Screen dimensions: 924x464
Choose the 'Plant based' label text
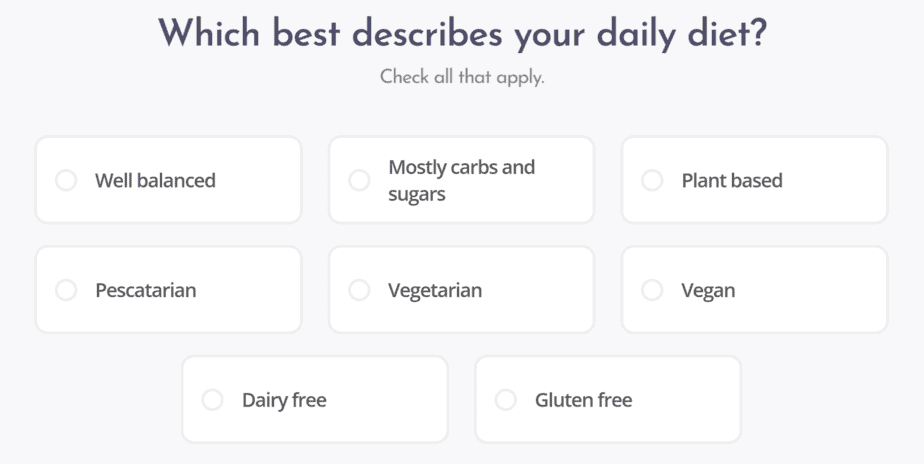tap(732, 181)
